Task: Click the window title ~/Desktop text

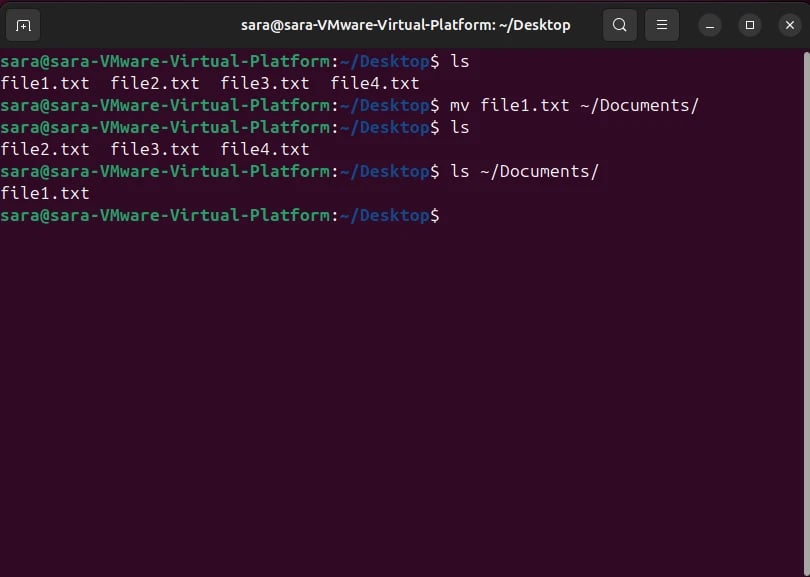Action: [x=535, y=25]
